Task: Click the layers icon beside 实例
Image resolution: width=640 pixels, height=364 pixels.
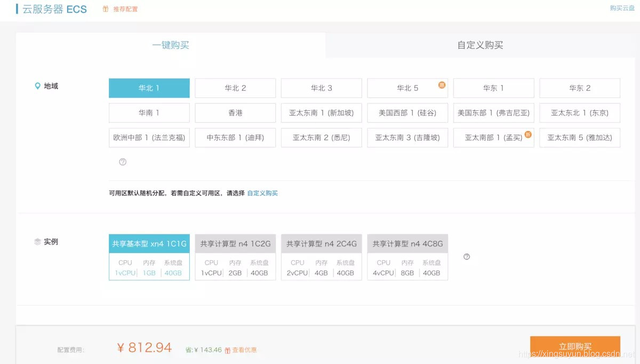Action: click(x=37, y=242)
